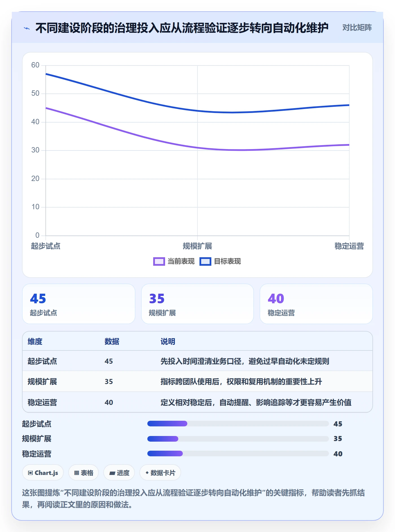The image size is (395, 532).
Task: Click the y-axis tick label 50
Action: [x=35, y=93]
